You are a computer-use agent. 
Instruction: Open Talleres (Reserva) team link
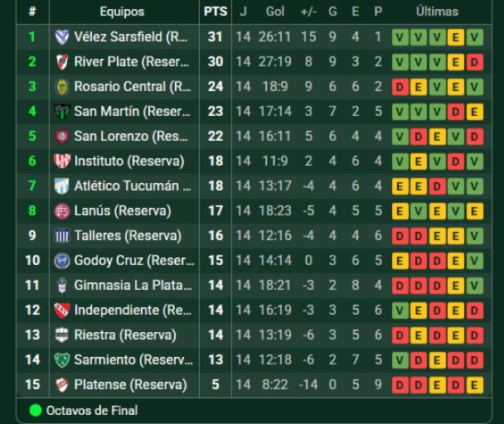click(128, 236)
